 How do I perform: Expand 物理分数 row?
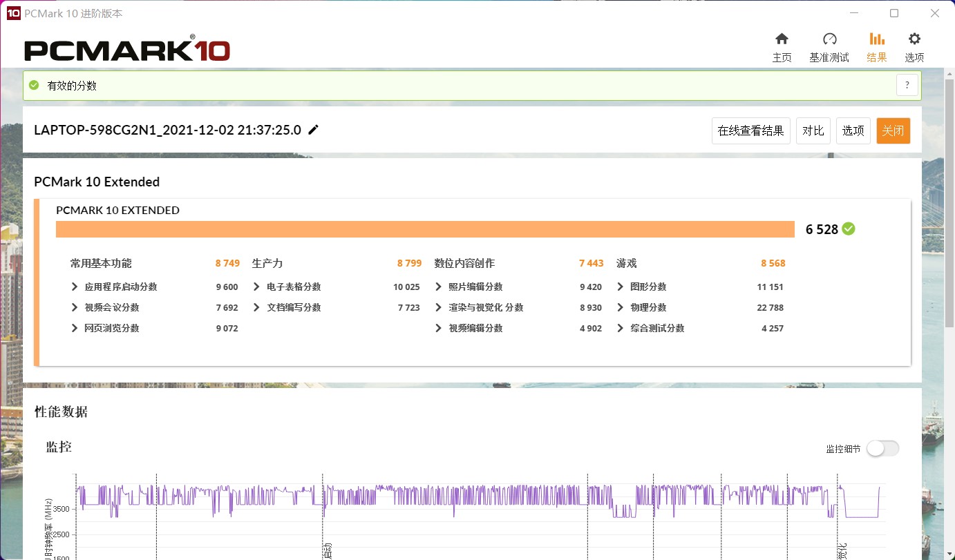point(620,307)
